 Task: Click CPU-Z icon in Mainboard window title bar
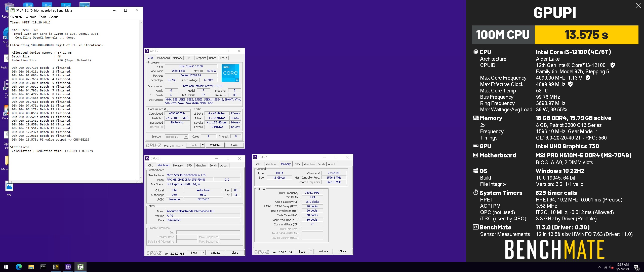[147, 158]
